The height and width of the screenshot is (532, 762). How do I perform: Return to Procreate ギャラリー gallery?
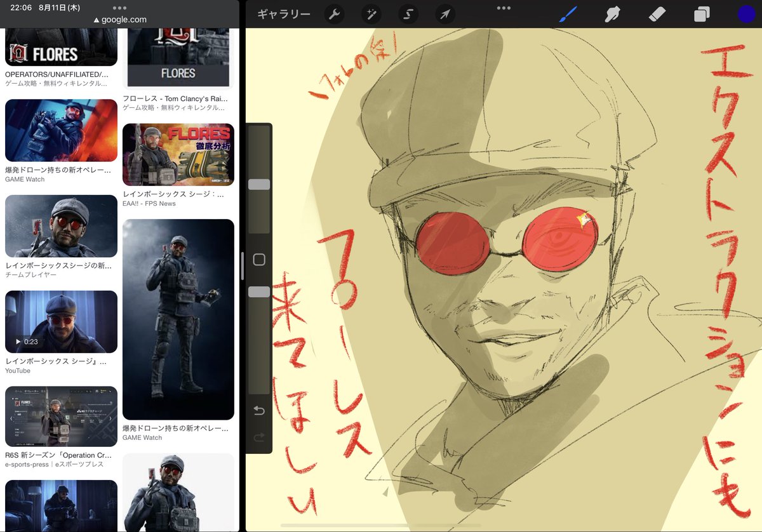pos(284,14)
